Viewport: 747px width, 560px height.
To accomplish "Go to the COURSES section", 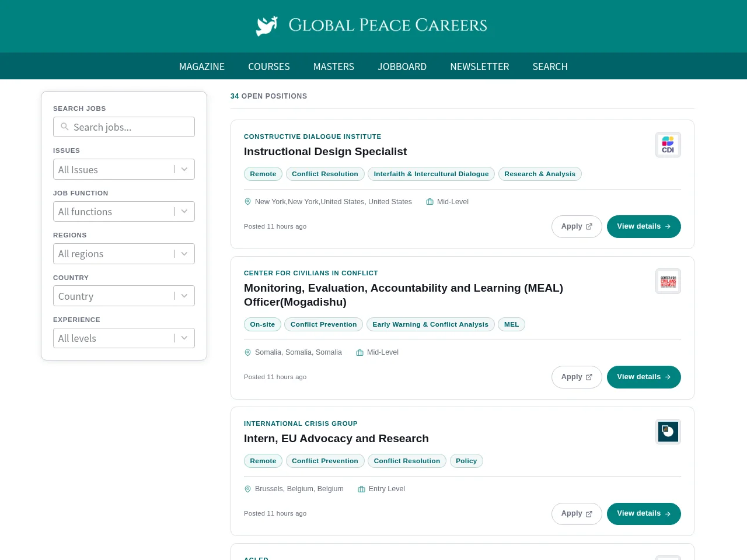I will pyautogui.click(x=269, y=66).
